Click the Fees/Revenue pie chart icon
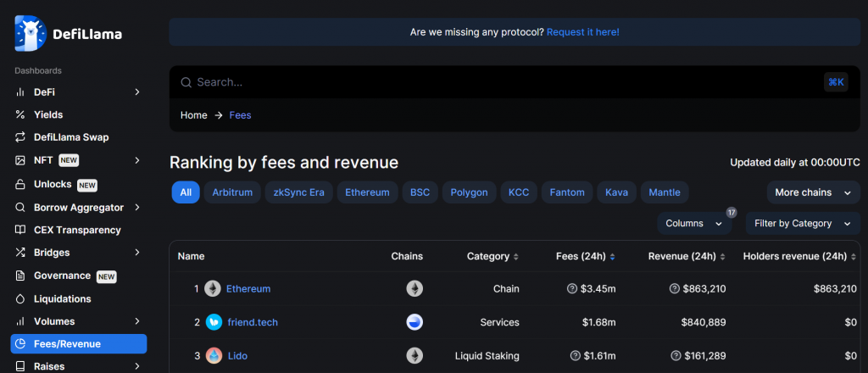Screen dimensions: 868x373 click(x=20, y=343)
